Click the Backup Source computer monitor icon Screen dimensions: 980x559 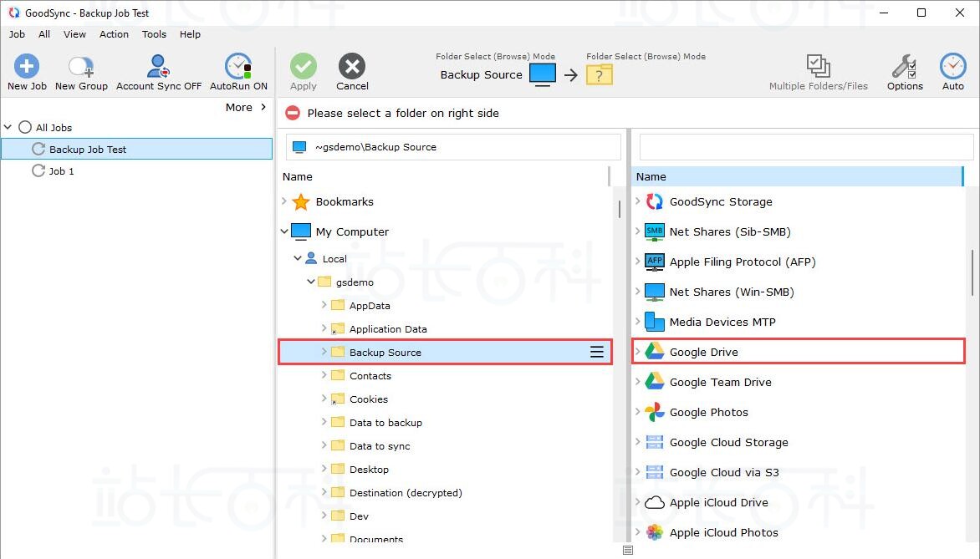pyautogui.click(x=543, y=74)
